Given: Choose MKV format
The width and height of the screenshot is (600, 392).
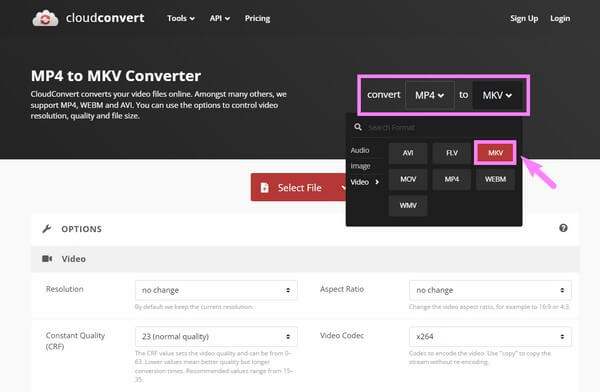Looking at the screenshot, I should click(x=496, y=153).
